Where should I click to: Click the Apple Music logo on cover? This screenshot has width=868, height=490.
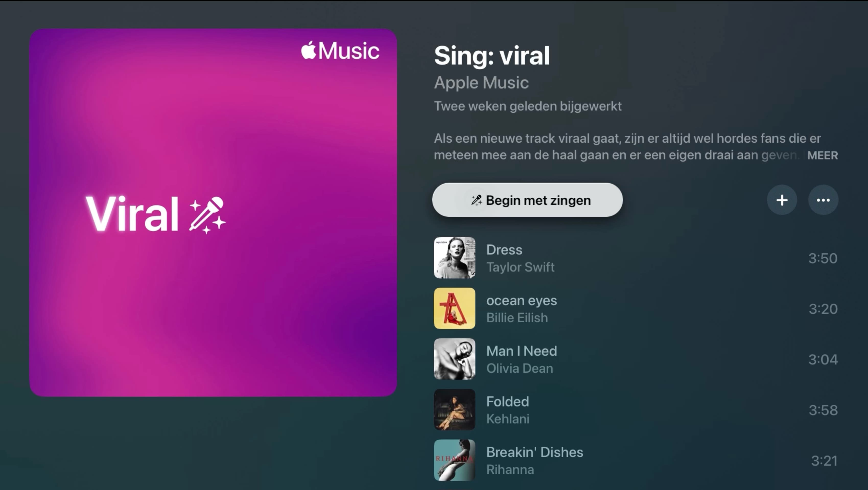pyautogui.click(x=340, y=51)
